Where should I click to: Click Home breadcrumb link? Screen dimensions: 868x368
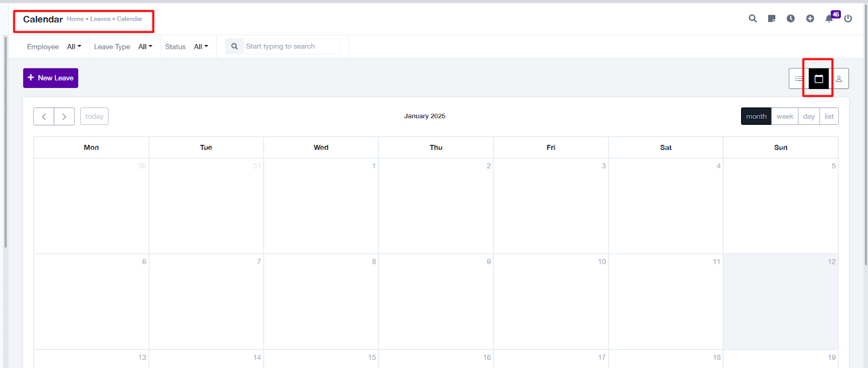pyautogui.click(x=75, y=19)
